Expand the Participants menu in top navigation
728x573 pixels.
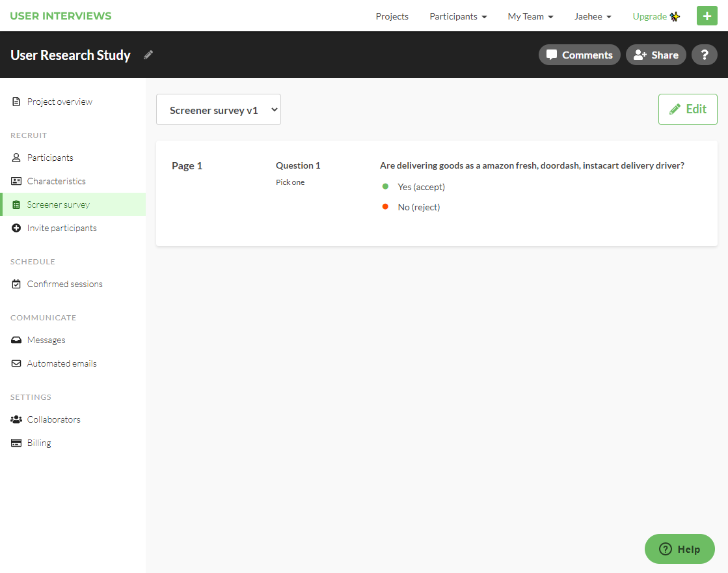coord(458,16)
